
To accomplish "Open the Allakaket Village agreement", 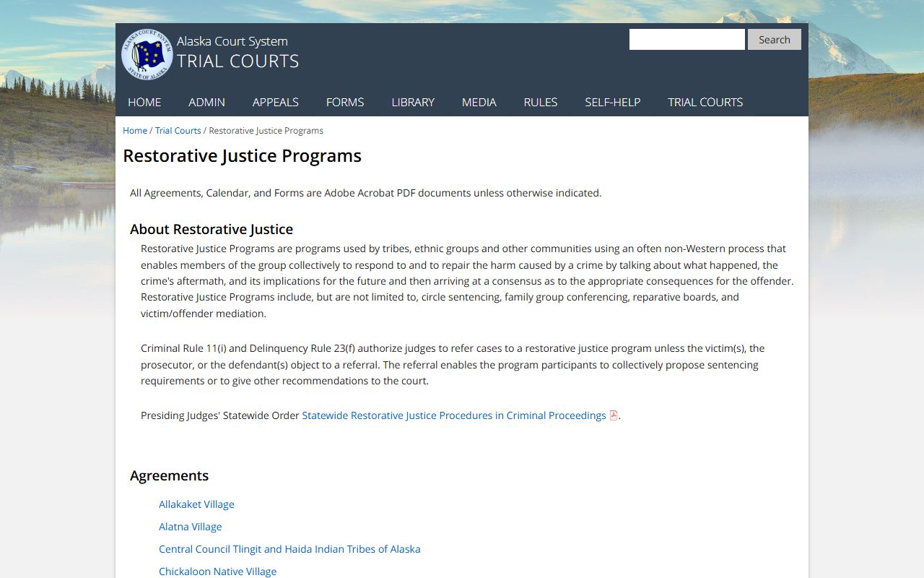I will click(196, 504).
